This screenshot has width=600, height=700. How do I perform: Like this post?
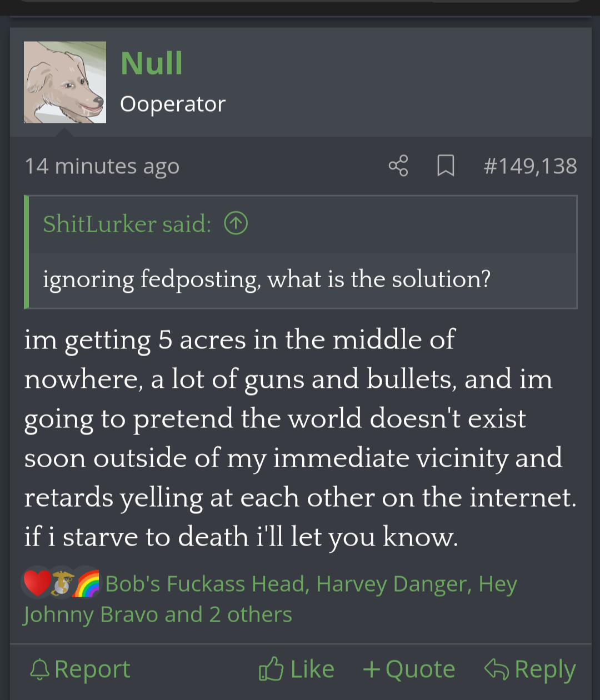click(297, 669)
